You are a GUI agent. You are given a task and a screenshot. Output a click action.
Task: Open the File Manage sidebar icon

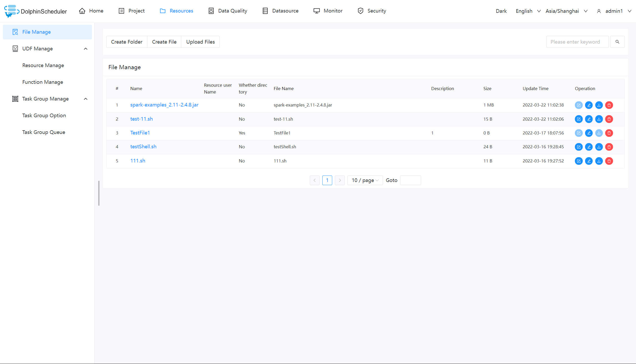15,32
